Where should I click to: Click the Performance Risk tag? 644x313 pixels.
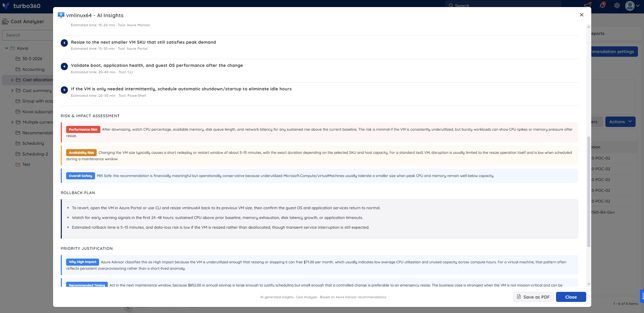tap(83, 129)
